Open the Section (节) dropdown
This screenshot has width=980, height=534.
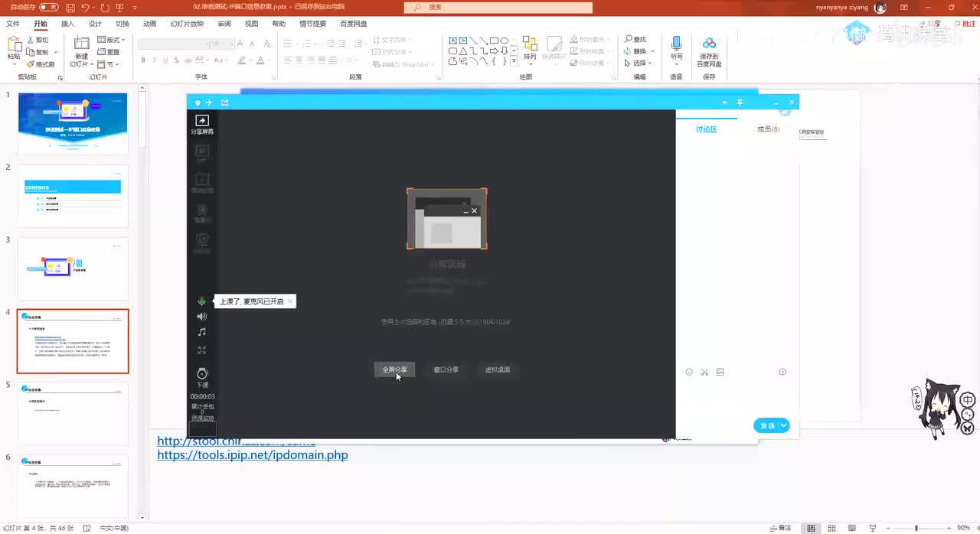coord(108,64)
